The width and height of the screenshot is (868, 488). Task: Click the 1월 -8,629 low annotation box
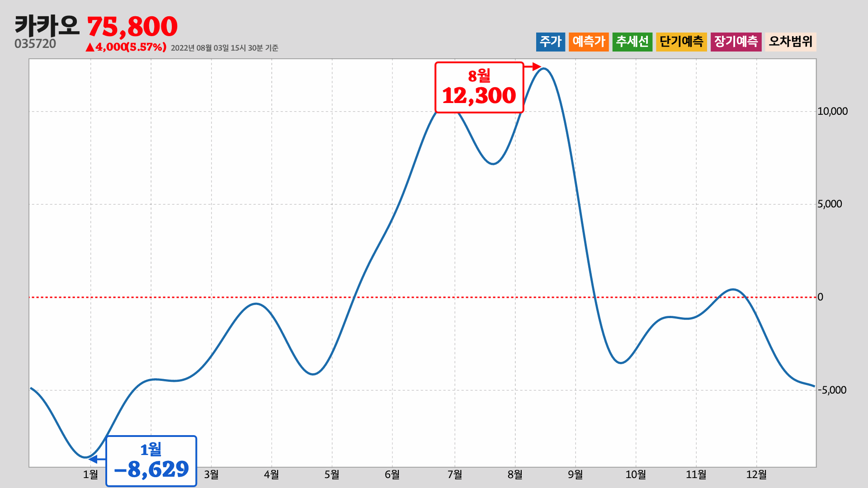coord(151,461)
